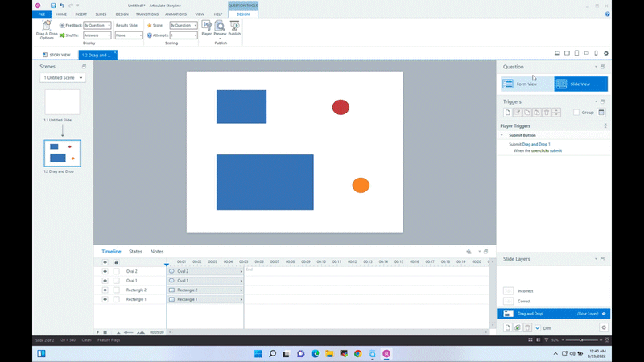The width and height of the screenshot is (644, 362).
Task: Click the orange oval on the slide
Action: pyautogui.click(x=361, y=186)
